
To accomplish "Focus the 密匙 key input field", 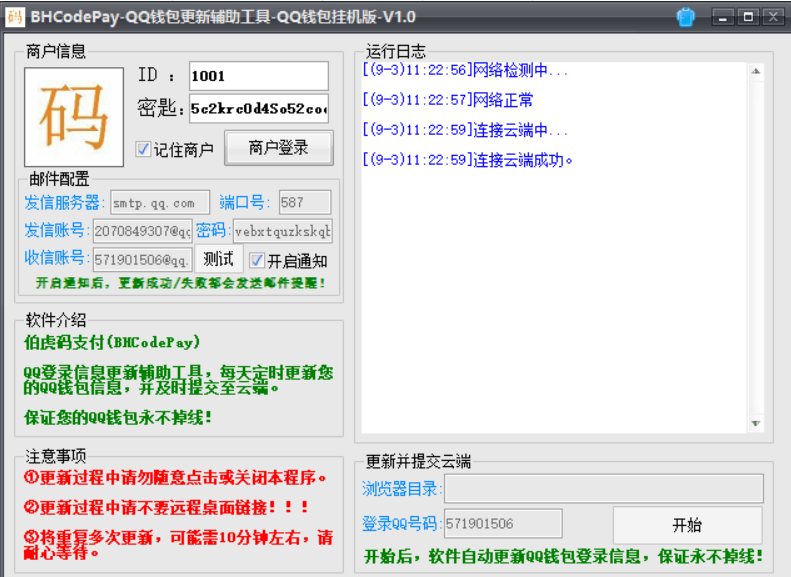I will [258, 108].
